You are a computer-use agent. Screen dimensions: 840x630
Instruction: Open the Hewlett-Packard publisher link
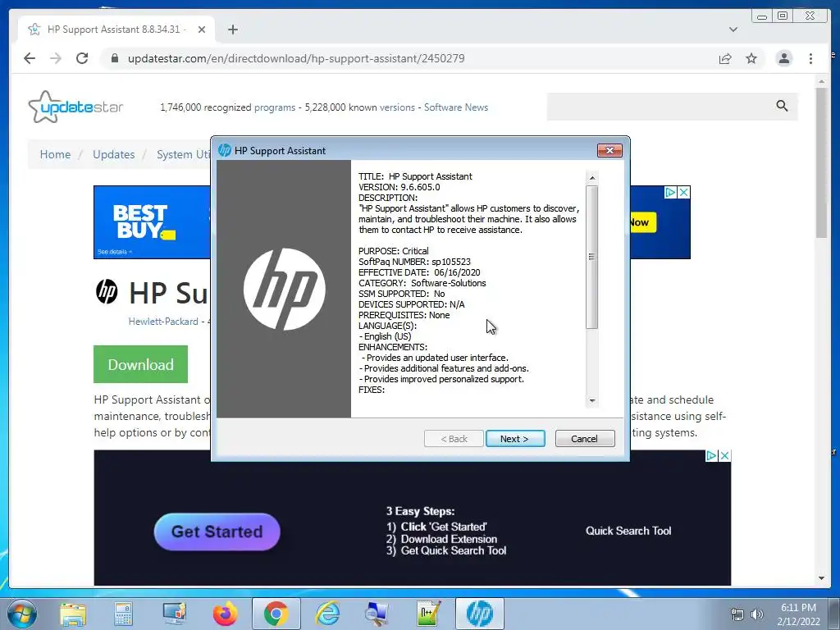pos(163,322)
